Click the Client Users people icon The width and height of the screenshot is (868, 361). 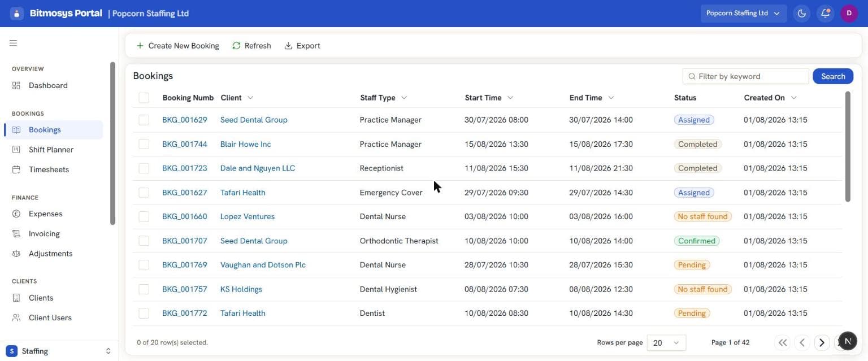click(x=16, y=317)
